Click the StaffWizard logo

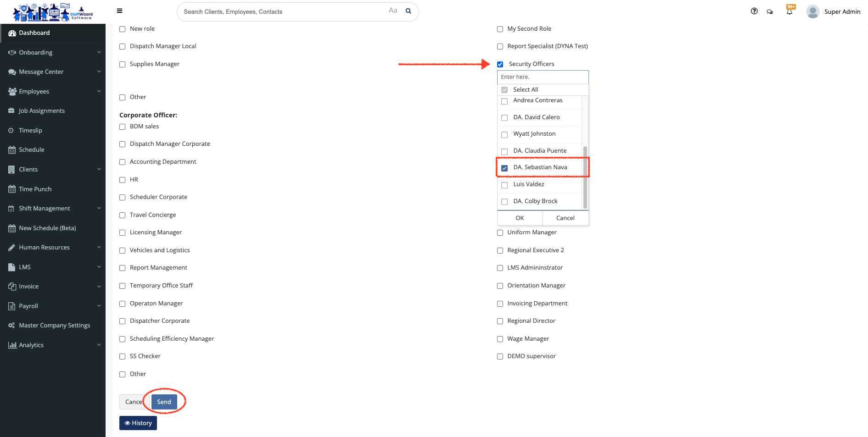53,12
